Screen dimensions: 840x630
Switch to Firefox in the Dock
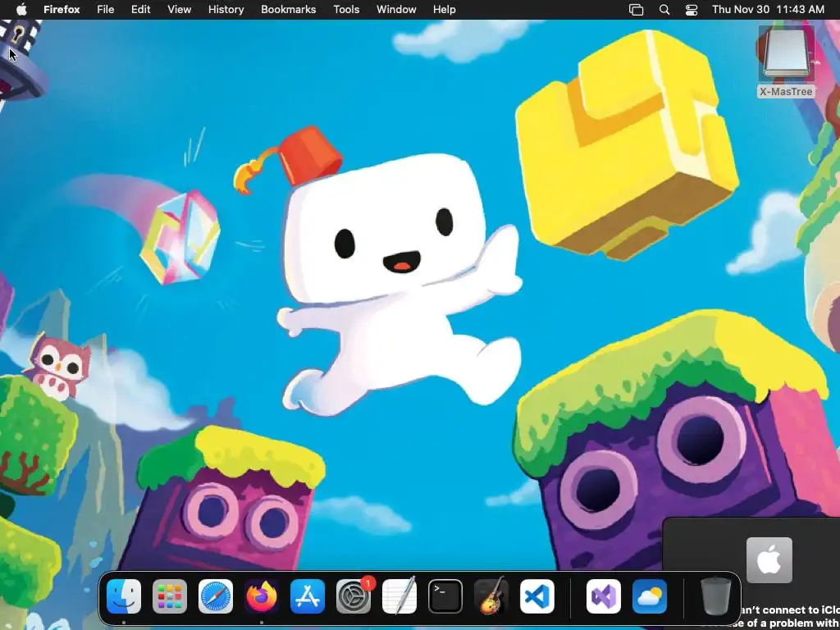[x=262, y=596]
